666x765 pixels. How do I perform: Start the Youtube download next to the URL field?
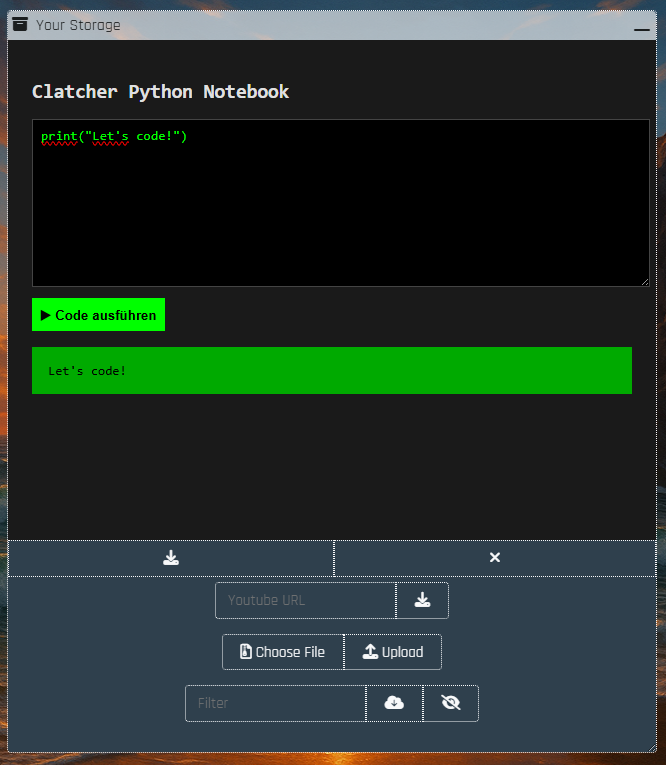(423, 600)
